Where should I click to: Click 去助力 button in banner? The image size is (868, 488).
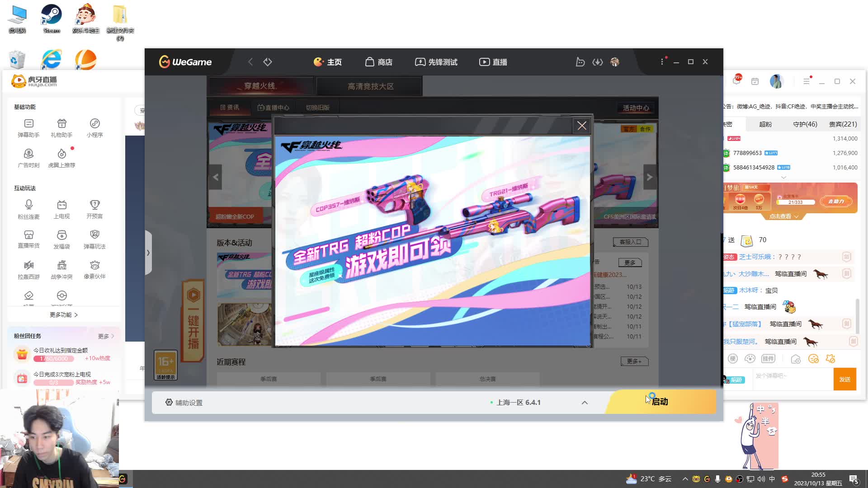click(836, 201)
